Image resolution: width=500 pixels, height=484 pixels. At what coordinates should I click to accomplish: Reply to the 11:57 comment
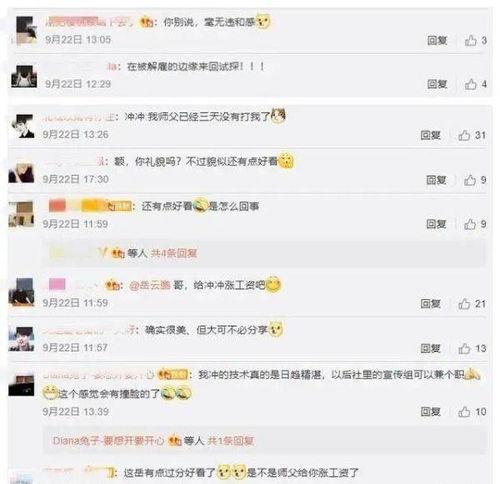(430, 349)
